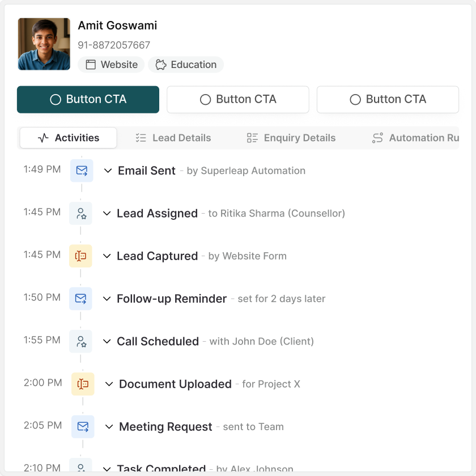This screenshot has height=476, width=476.
Task: Click the Email Sent mail icon
Action: [x=82, y=171]
